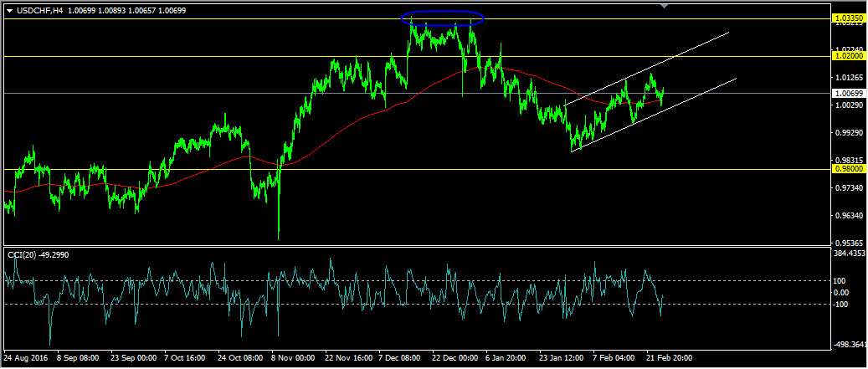Click the CCI 0.00 level label

(x=843, y=292)
